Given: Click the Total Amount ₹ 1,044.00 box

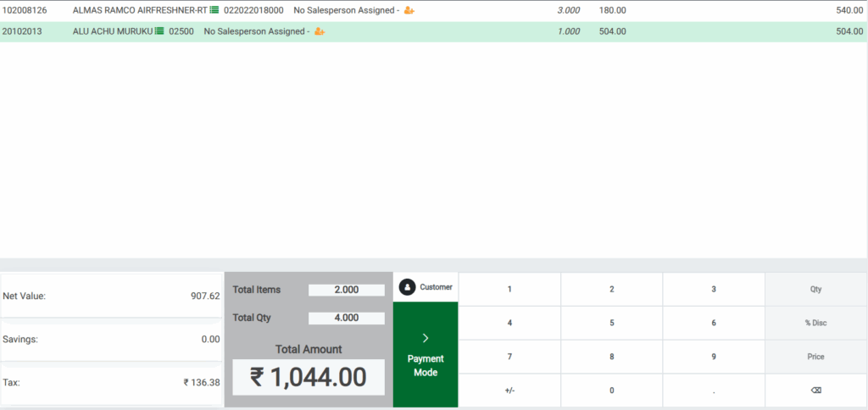Looking at the screenshot, I should 309,377.
